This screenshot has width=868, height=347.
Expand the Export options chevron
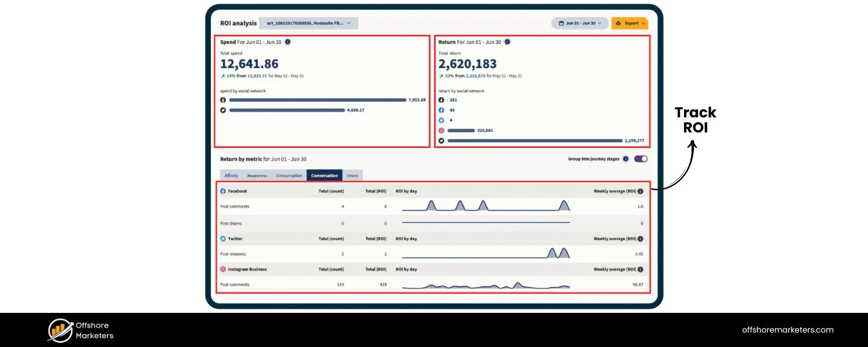click(643, 23)
